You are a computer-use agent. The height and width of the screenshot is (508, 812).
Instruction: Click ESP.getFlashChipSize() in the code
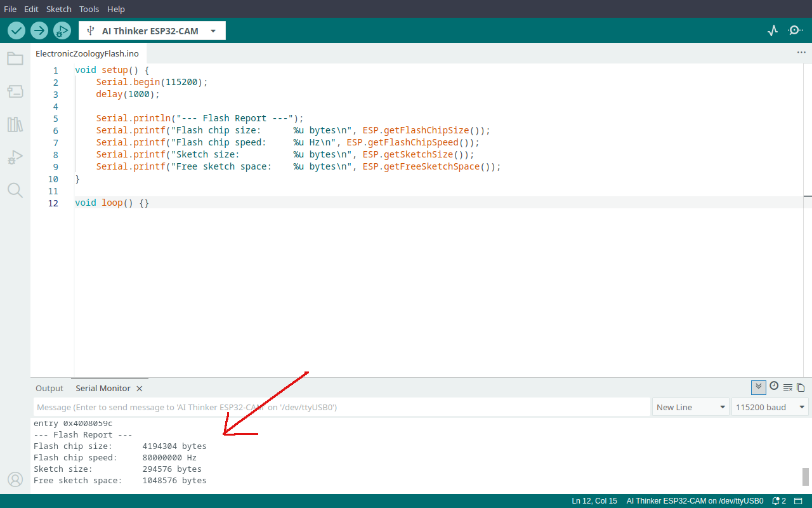[x=424, y=130]
